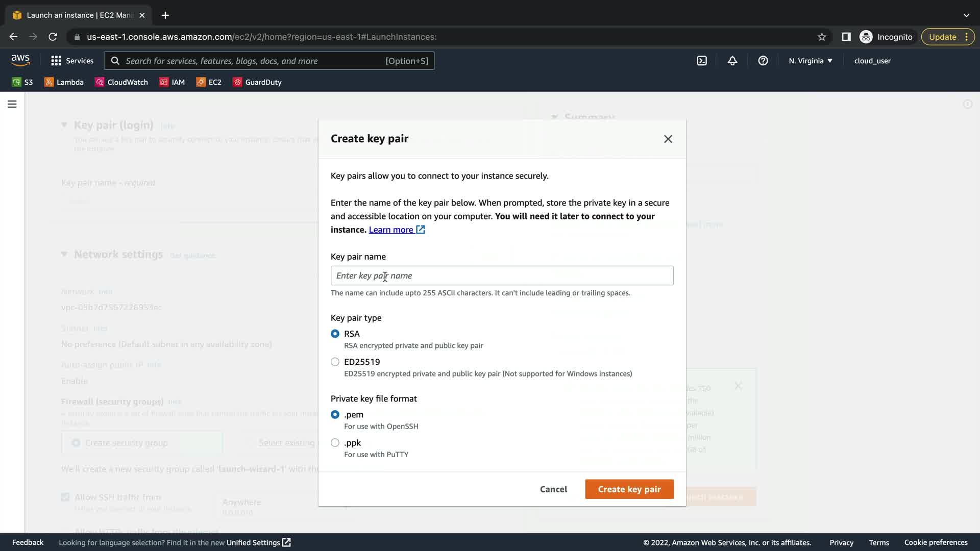The width and height of the screenshot is (980, 551).
Task: Click the AWS logo home icon
Action: tap(20, 60)
